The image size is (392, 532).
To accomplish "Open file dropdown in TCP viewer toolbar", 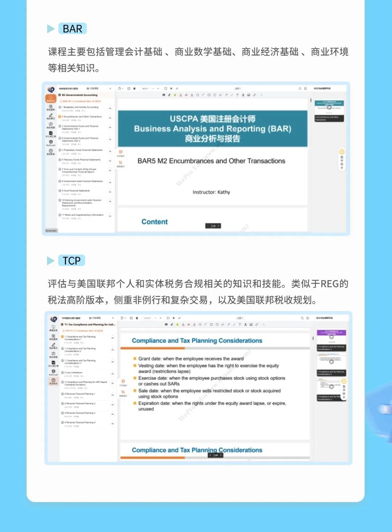I will click(x=122, y=318).
